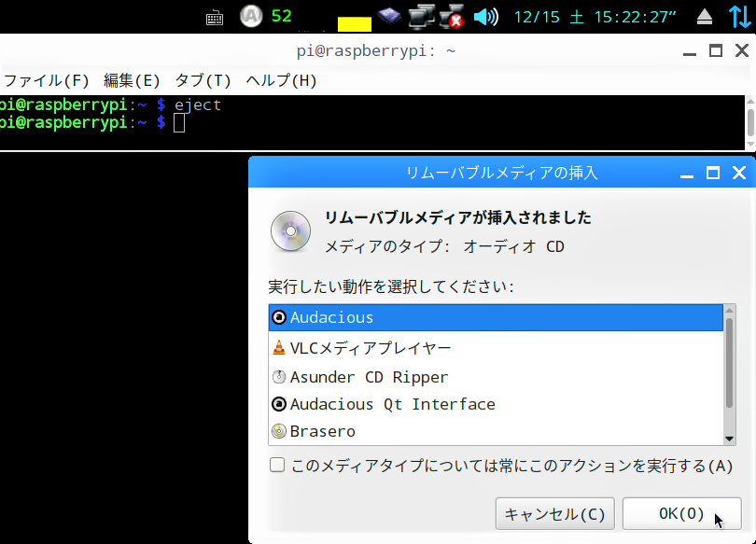The image size is (756, 544).
Task: Select Brasero in the action list
Action: (x=496, y=431)
